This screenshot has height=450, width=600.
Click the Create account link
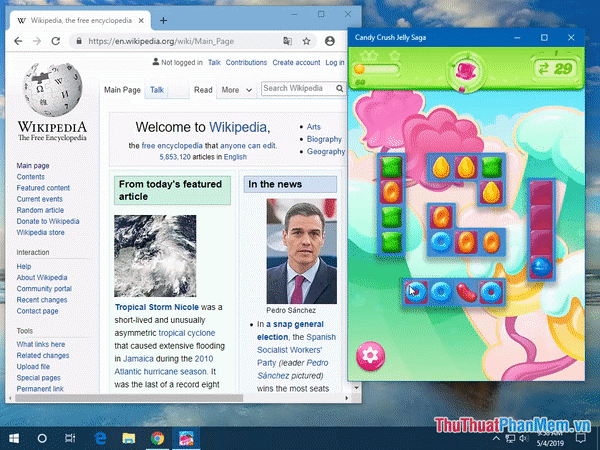[x=296, y=62]
